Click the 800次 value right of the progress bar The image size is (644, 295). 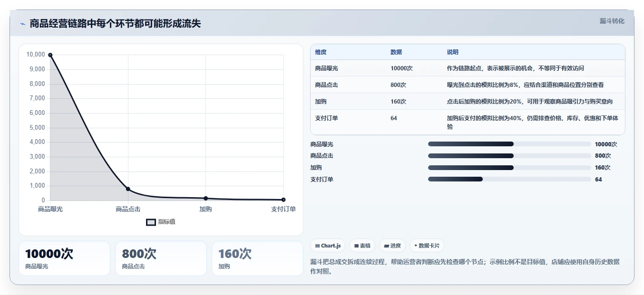(603, 156)
